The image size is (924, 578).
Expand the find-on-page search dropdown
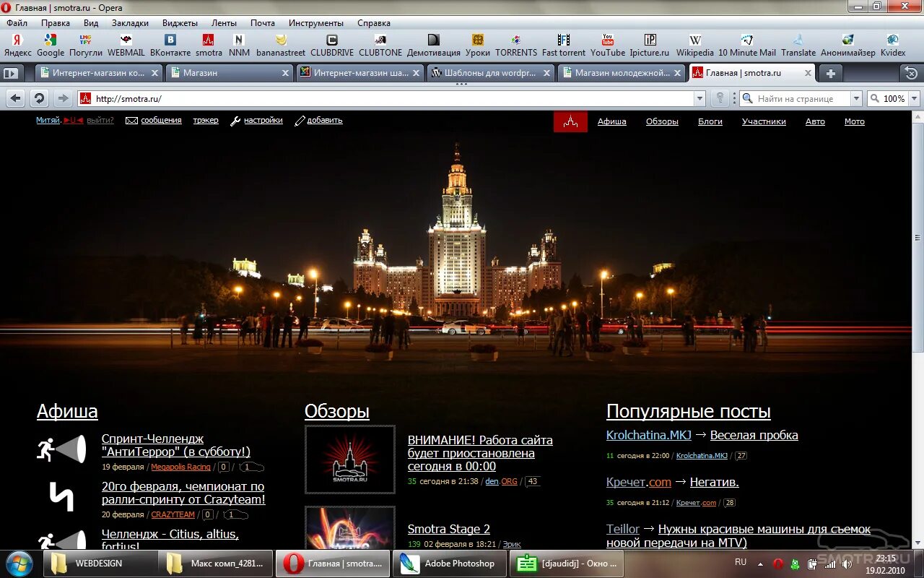click(856, 98)
